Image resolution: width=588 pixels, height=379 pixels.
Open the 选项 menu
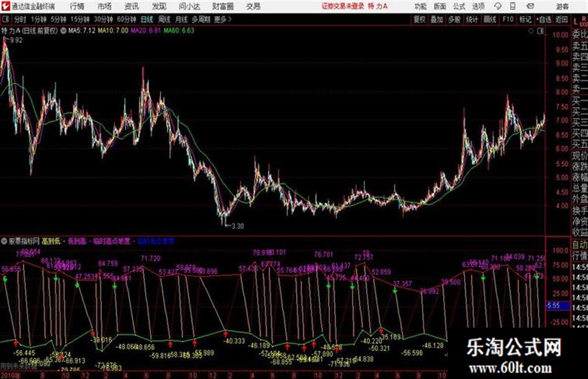[478, 6]
